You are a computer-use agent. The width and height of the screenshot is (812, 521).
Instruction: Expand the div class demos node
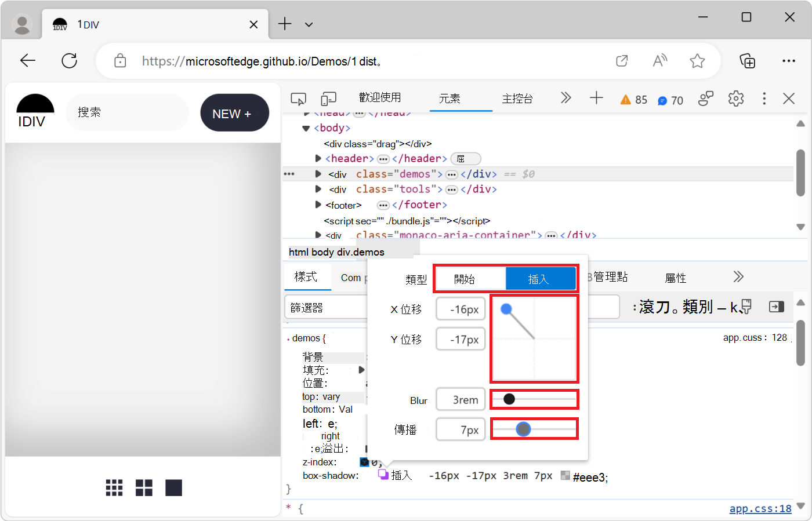point(318,174)
